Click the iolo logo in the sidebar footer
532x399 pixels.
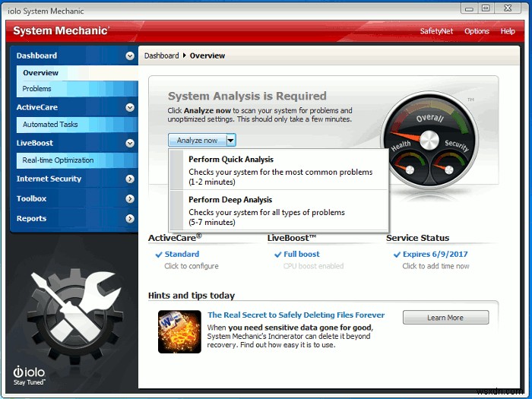(28, 374)
